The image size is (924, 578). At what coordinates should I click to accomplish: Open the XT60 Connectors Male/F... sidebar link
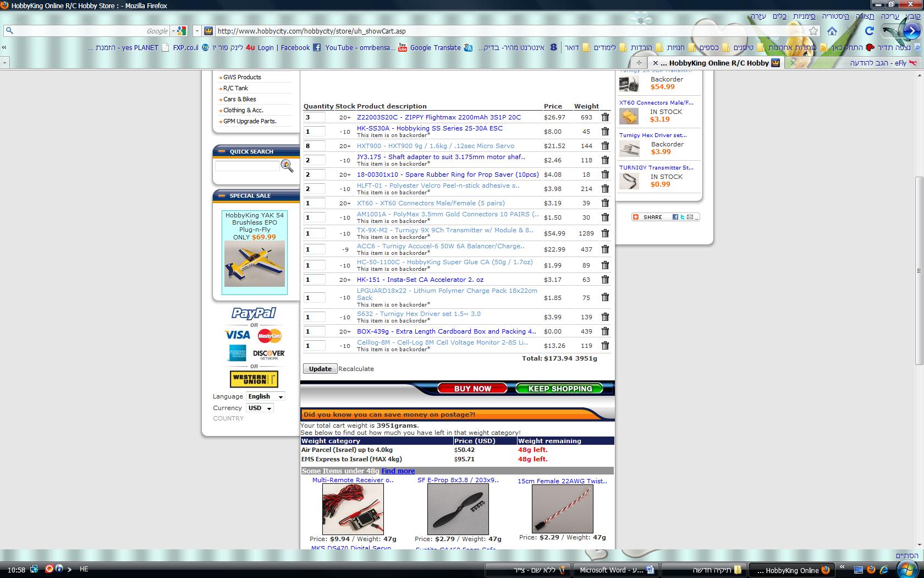click(x=656, y=102)
